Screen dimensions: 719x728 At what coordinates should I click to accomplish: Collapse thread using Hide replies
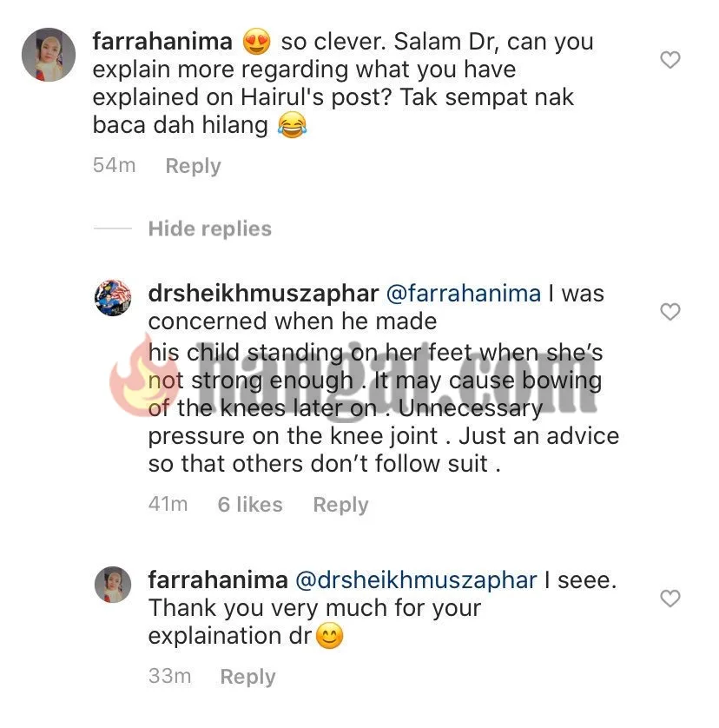click(210, 228)
